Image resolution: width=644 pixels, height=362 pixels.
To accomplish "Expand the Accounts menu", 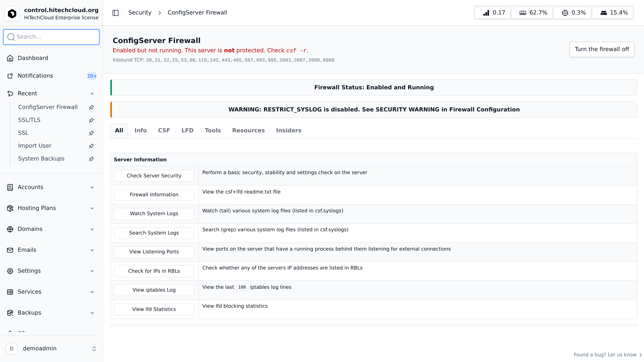I will (x=92, y=188).
